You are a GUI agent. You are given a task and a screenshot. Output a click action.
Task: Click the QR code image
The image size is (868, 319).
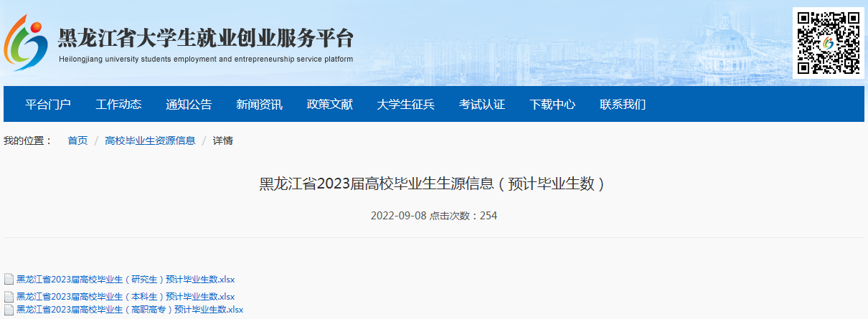coord(828,42)
